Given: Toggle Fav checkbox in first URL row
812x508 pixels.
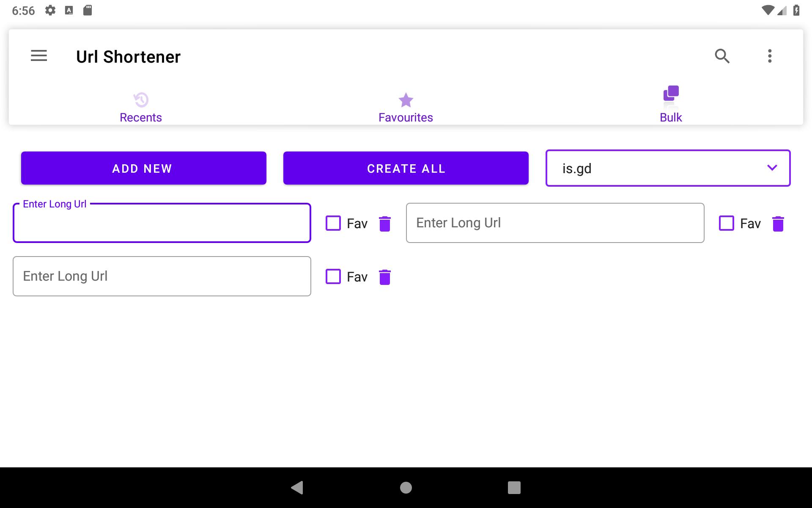Looking at the screenshot, I should 333,222.
